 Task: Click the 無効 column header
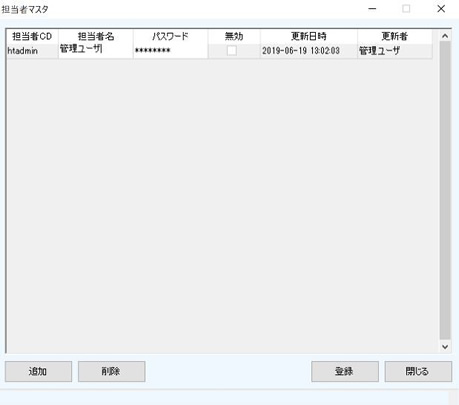tap(234, 36)
